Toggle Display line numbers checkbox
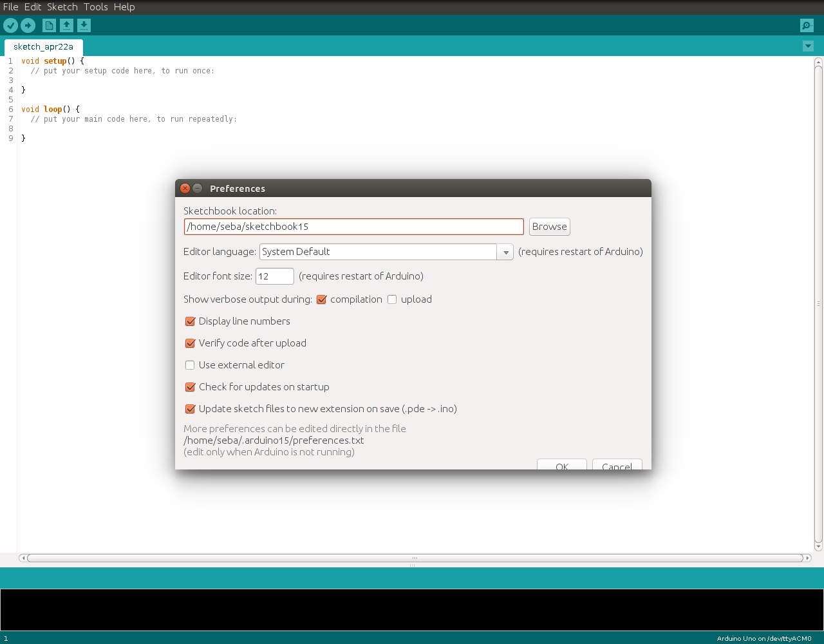 click(190, 321)
